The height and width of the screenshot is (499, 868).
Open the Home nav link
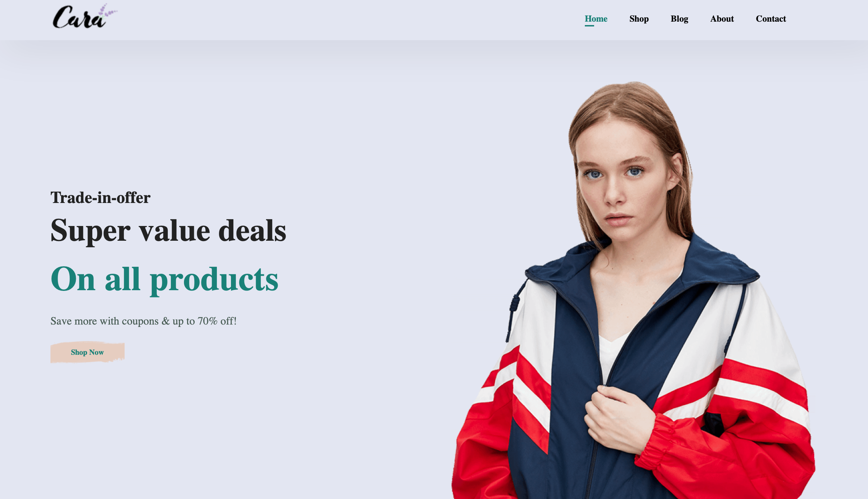click(596, 19)
